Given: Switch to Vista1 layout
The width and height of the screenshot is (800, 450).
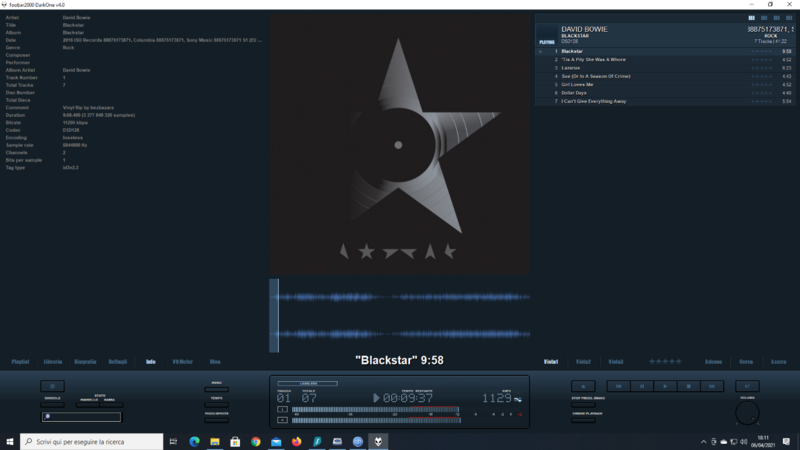Looking at the screenshot, I should tap(551, 362).
